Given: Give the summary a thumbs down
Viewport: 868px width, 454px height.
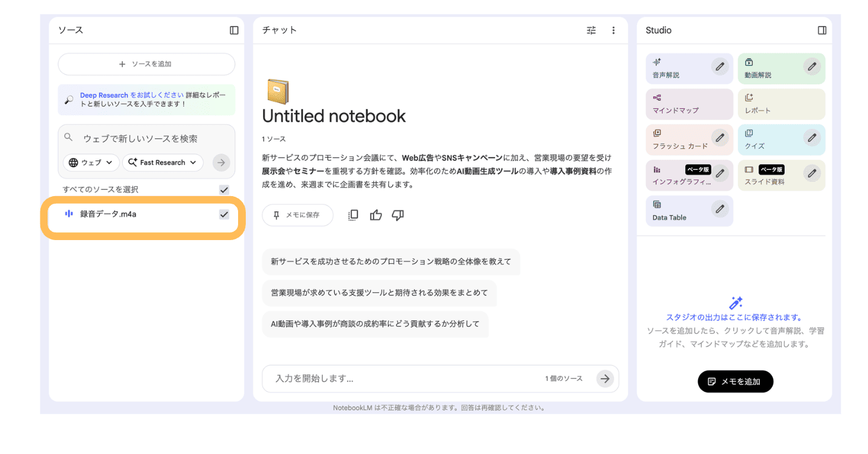Looking at the screenshot, I should coord(398,215).
